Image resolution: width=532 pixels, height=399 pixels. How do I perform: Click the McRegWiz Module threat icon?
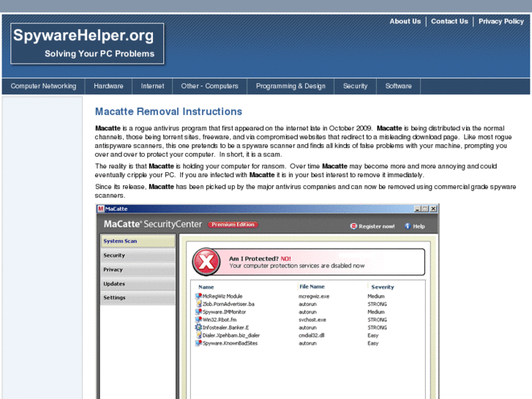(x=198, y=296)
